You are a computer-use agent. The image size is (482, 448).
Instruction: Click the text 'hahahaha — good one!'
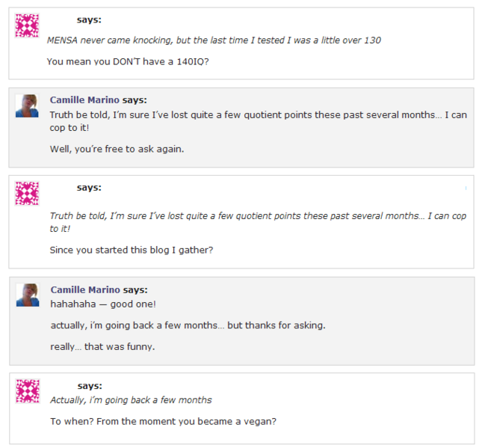(103, 304)
